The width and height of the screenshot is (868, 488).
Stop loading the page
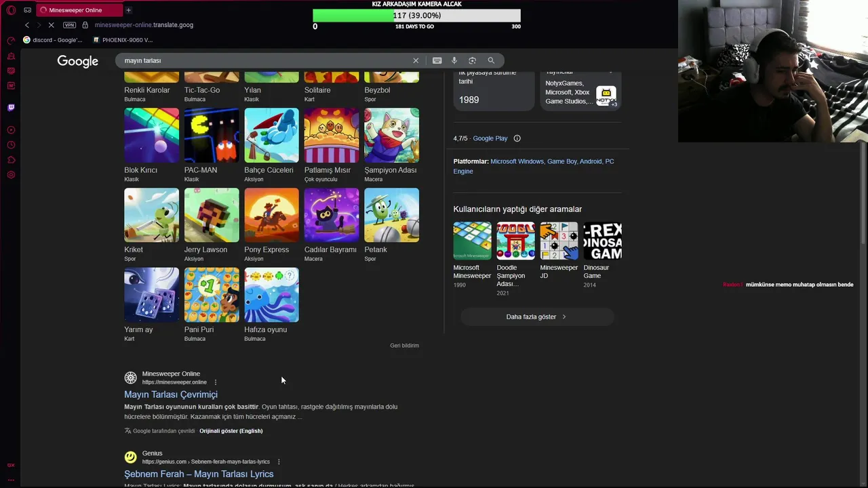(52, 25)
